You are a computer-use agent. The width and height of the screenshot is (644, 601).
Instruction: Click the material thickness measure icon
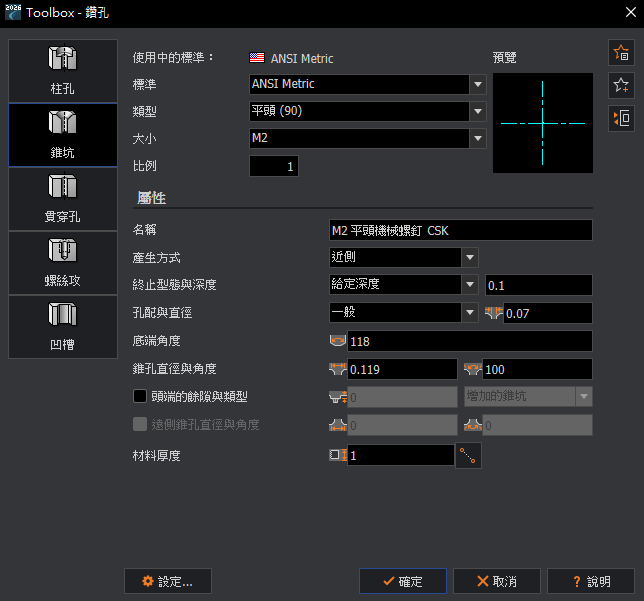click(x=468, y=456)
